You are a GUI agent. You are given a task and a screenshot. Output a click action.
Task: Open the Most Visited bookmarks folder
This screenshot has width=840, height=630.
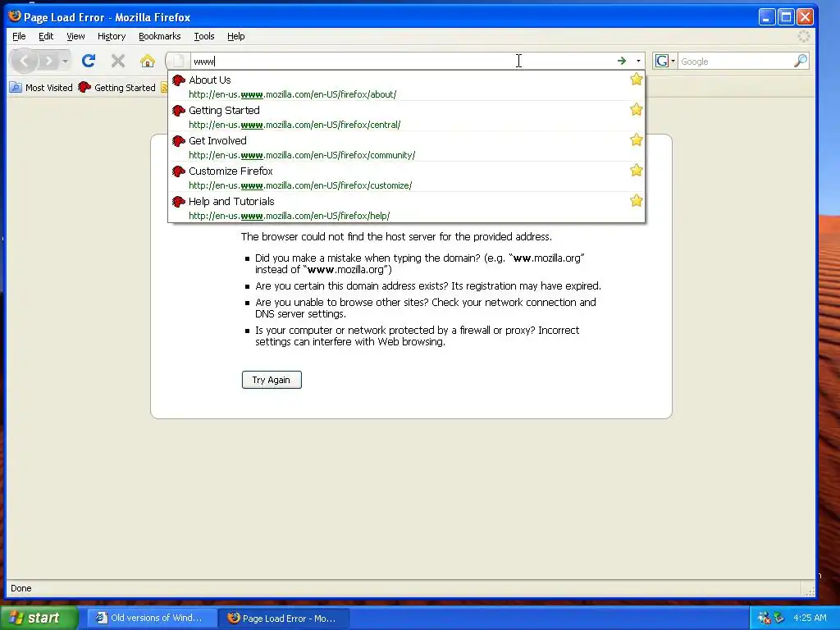41,87
